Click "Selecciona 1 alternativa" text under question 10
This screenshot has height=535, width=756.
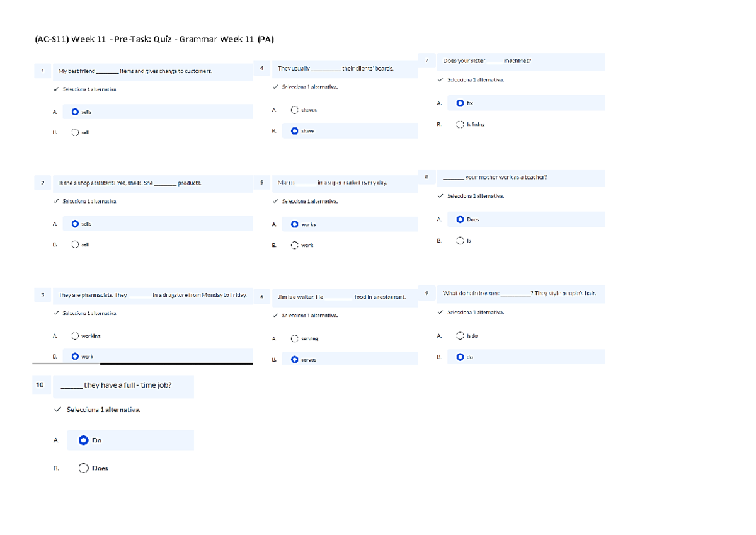pos(105,409)
